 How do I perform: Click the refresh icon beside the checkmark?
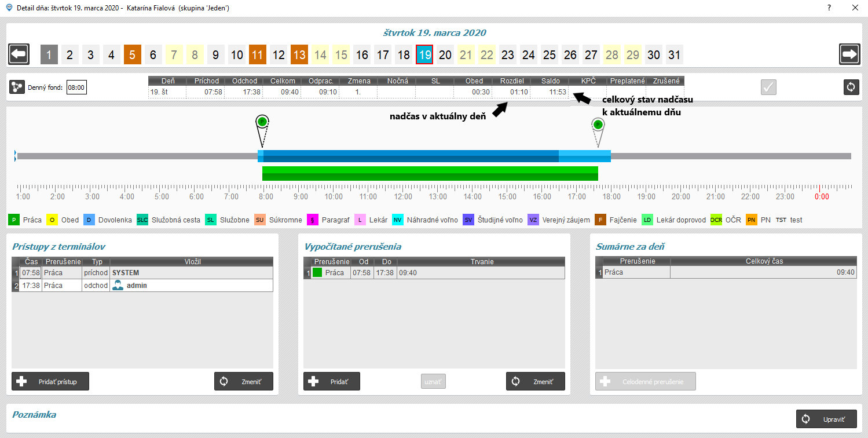tap(850, 87)
